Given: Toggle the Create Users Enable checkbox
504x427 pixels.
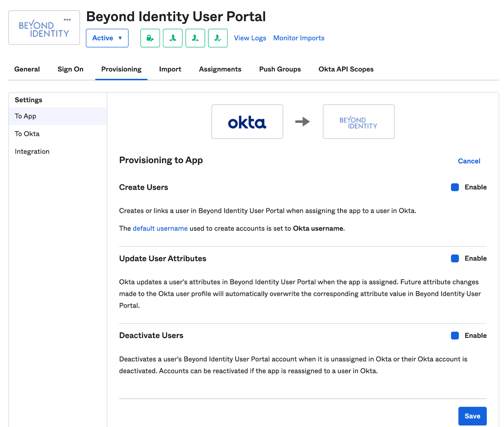Looking at the screenshot, I should coord(455,187).
